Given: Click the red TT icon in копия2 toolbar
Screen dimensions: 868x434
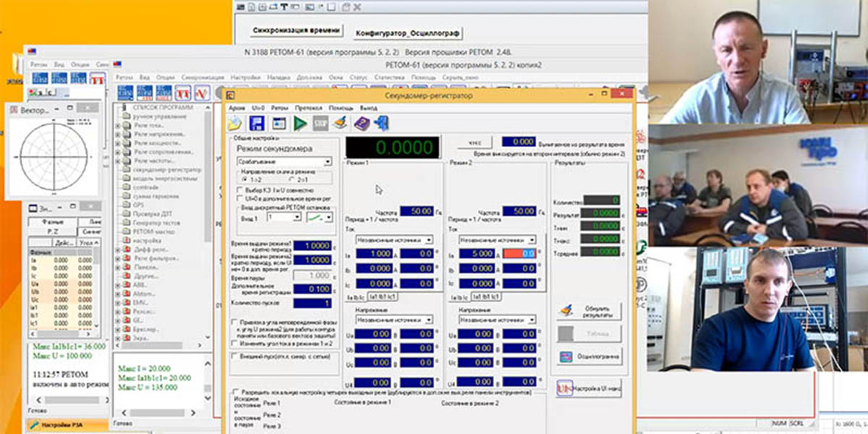Looking at the screenshot, I should (184, 92).
